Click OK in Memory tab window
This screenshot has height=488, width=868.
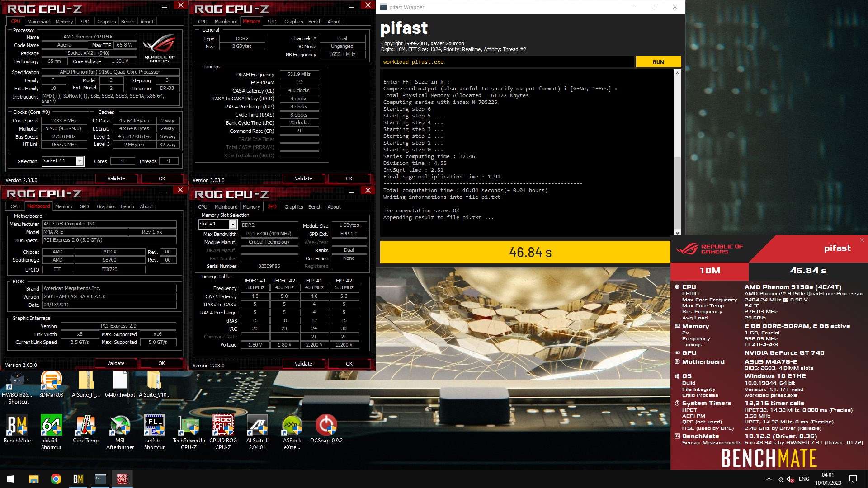pyautogui.click(x=349, y=178)
